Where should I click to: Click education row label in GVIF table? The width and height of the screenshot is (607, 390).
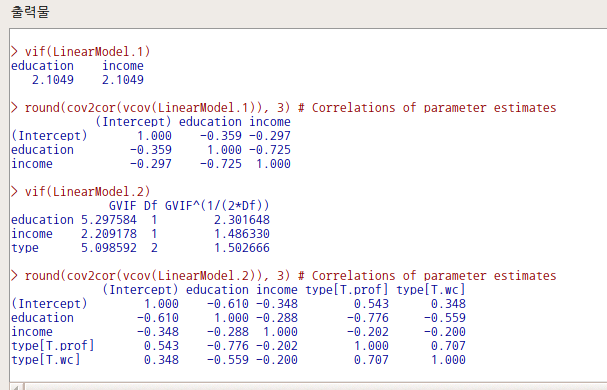42,220
